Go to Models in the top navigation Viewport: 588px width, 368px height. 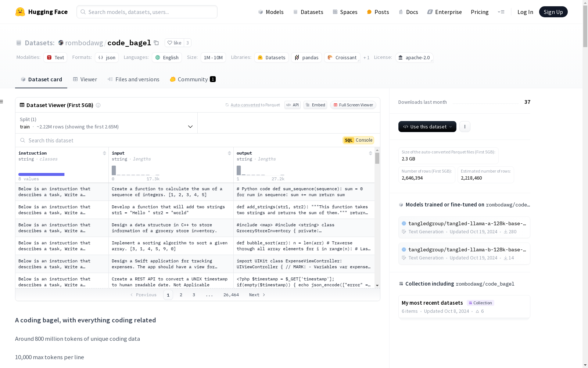click(x=271, y=12)
